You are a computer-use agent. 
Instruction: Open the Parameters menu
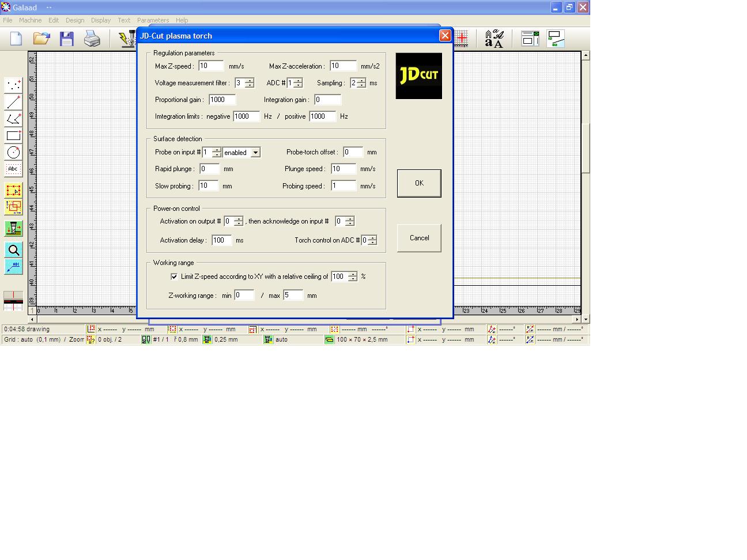153,20
